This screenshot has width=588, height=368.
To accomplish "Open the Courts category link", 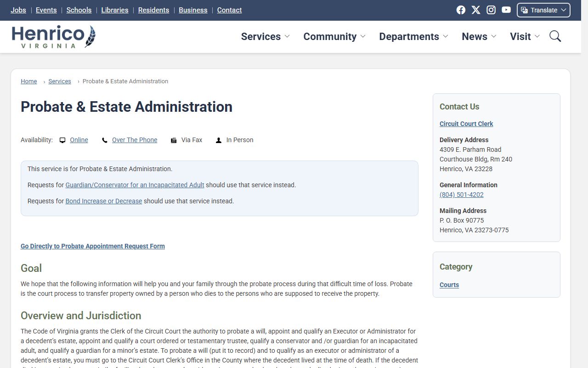I will [x=449, y=285].
